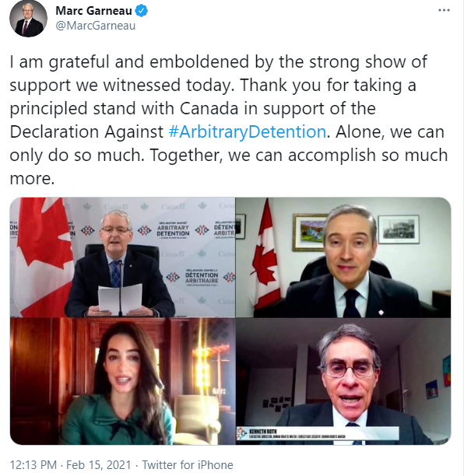Click the colorful framed painting on the wall
Image resolution: width=464 pixels, height=476 pixels.
point(309,232)
